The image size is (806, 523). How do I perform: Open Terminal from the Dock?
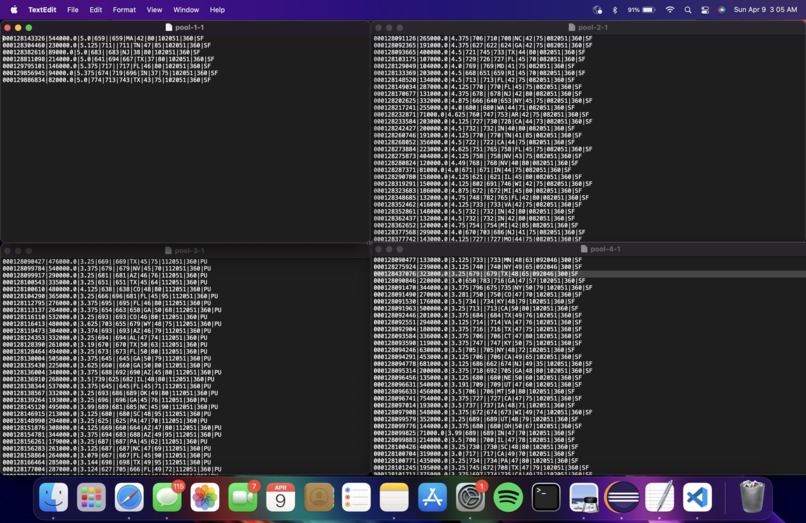(546, 497)
